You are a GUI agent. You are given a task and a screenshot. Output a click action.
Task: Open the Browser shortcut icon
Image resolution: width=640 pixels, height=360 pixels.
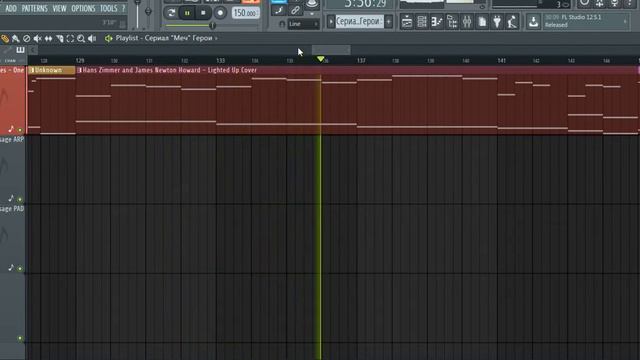click(452, 22)
